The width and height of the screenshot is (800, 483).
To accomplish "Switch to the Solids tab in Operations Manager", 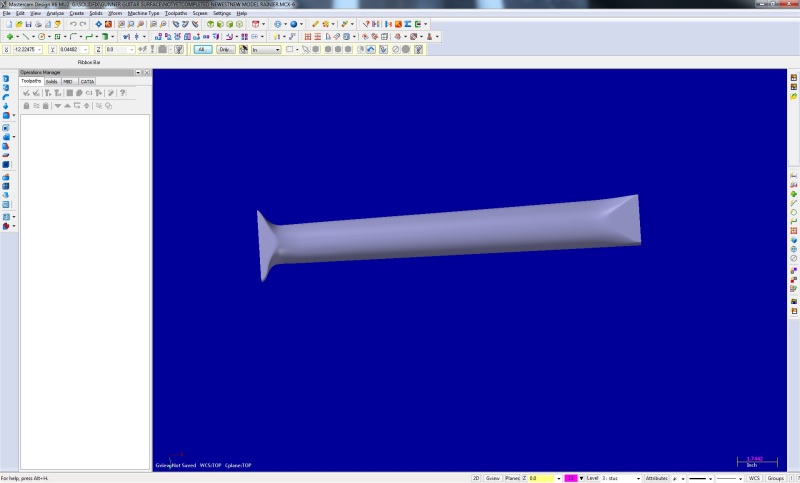I will coord(52,82).
